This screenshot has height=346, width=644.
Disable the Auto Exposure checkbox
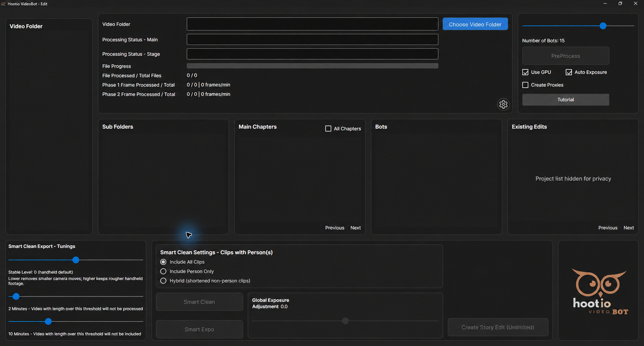569,72
